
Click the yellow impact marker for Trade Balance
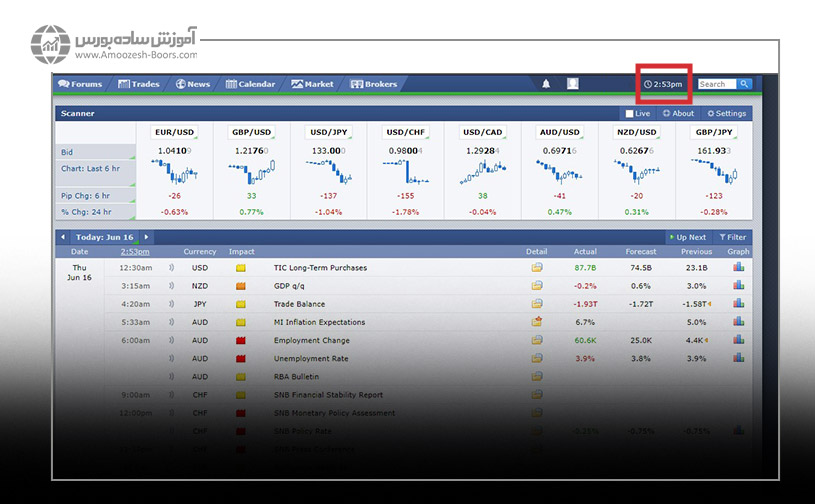click(x=240, y=304)
